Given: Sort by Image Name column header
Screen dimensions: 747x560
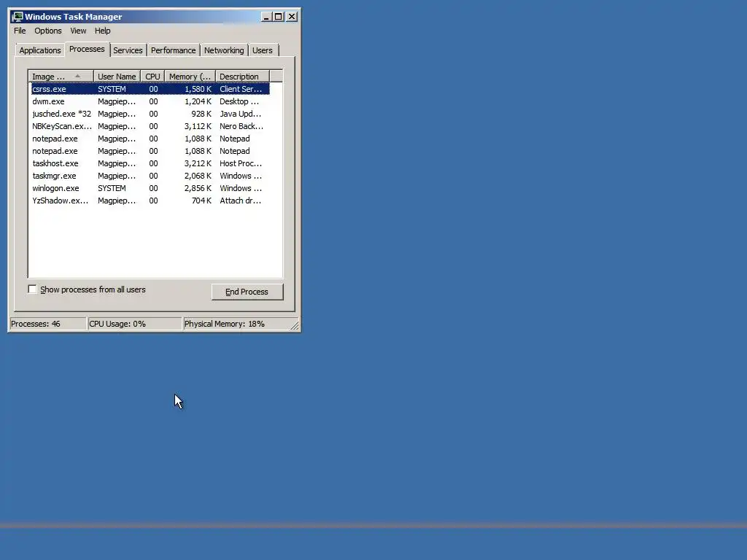Looking at the screenshot, I should click(61, 77).
